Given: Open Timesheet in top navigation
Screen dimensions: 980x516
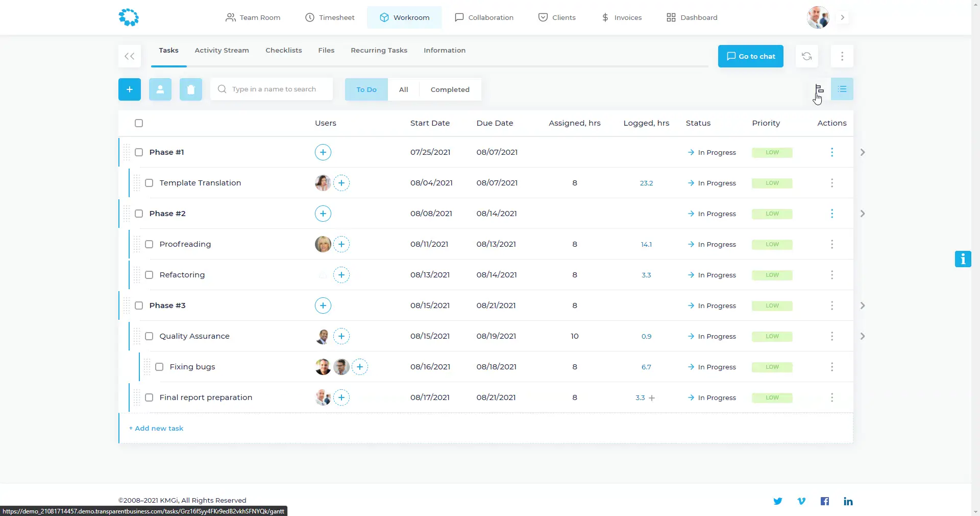Looking at the screenshot, I should point(330,17).
